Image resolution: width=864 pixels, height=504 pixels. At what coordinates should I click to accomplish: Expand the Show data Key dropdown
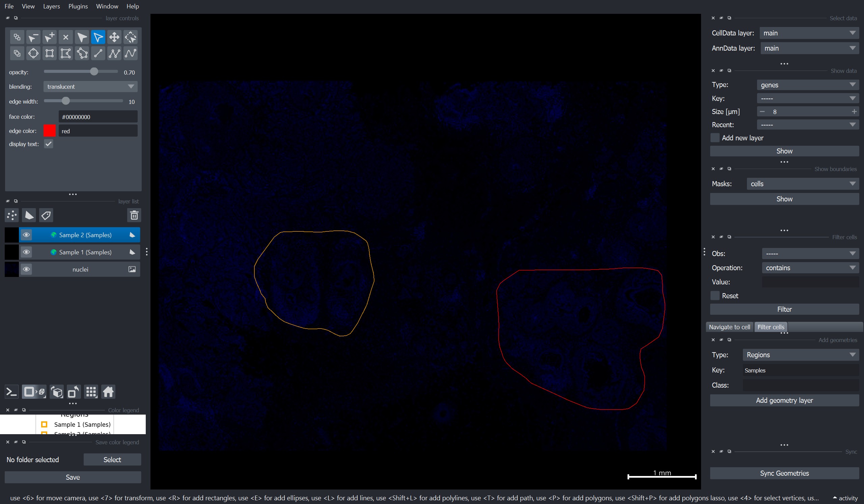click(808, 99)
